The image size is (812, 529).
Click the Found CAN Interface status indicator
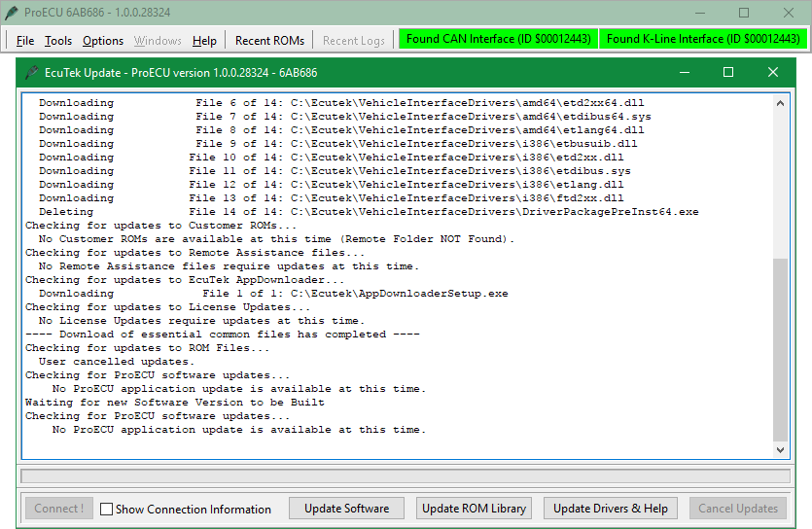click(498, 39)
